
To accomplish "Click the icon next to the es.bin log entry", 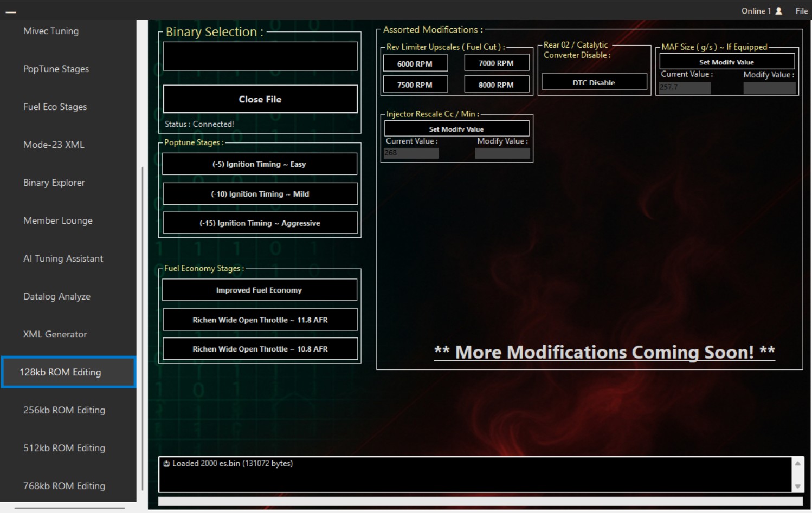I will point(166,463).
